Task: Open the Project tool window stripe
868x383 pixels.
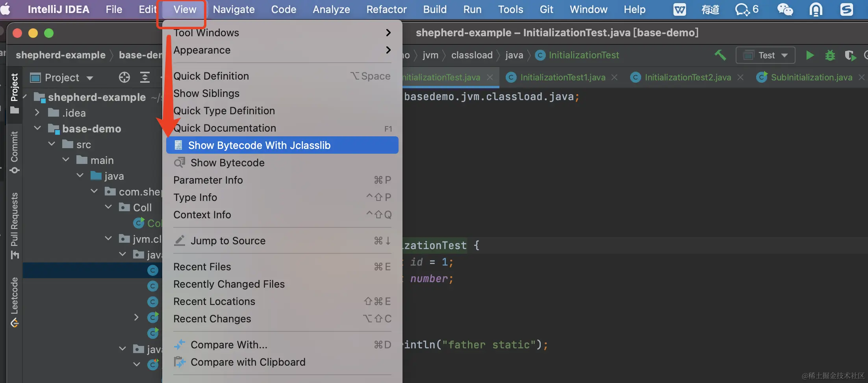Action: point(15,93)
